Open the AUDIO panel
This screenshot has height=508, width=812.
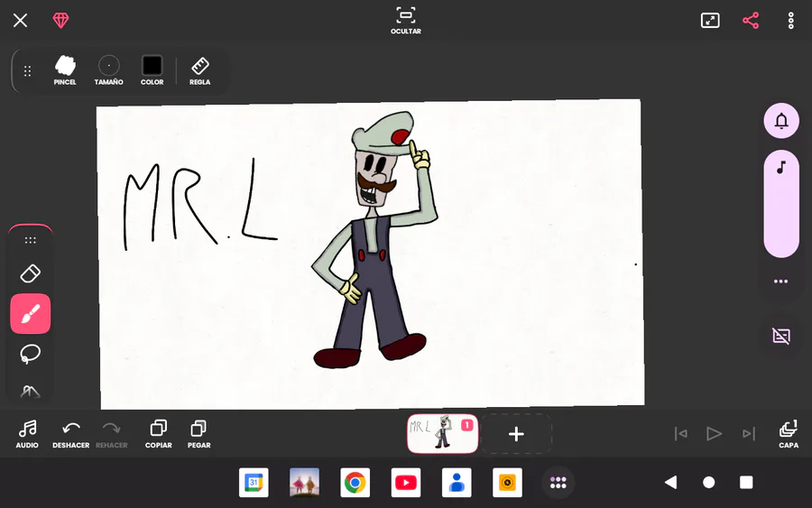click(x=27, y=434)
